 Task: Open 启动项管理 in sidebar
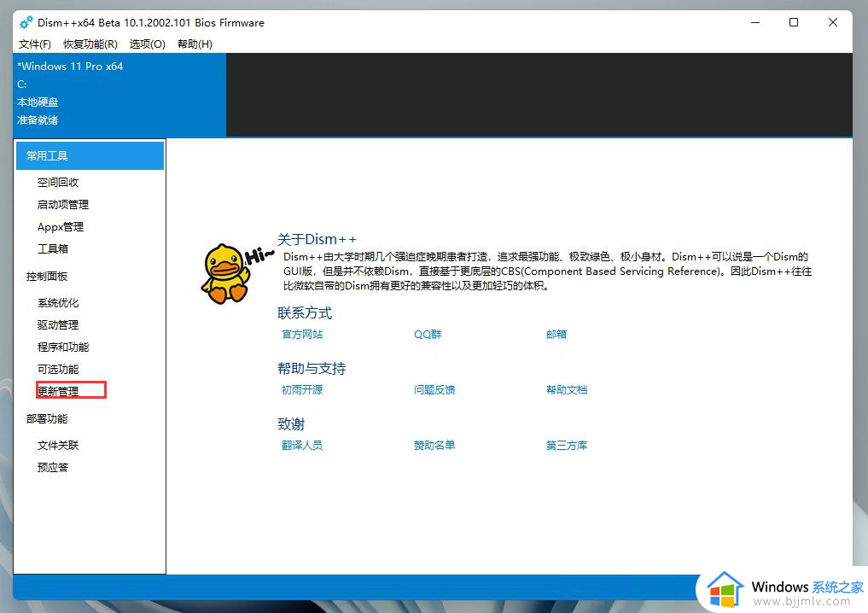pyautogui.click(x=63, y=204)
